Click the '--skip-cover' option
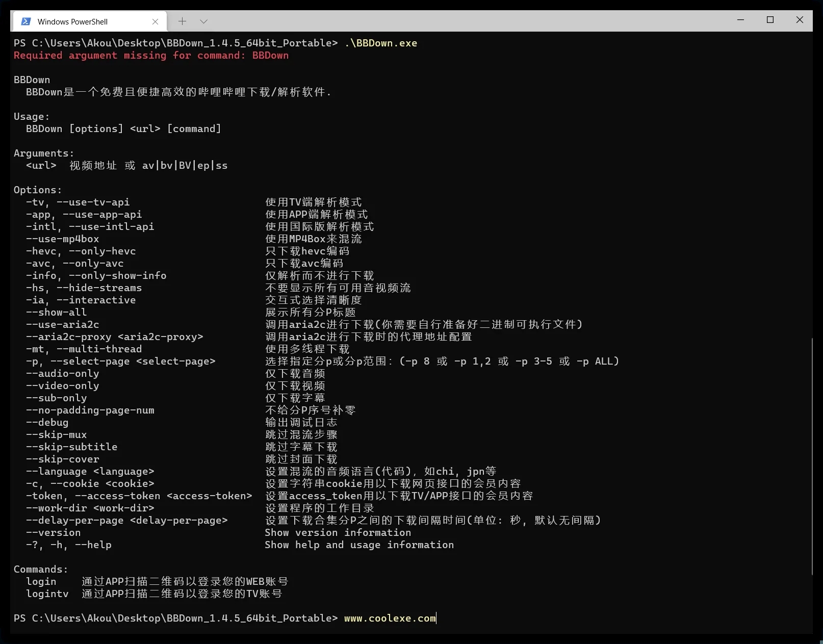The width and height of the screenshot is (823, 644). coord(63,459)
